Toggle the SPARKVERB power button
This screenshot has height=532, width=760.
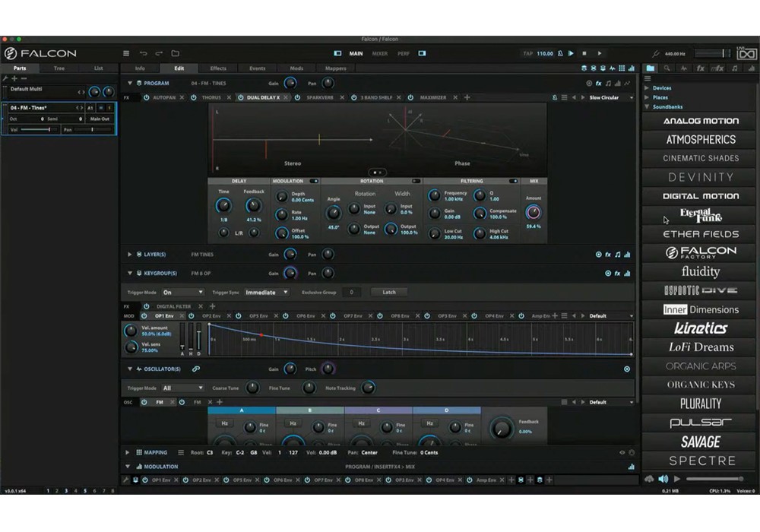pos(298,97)
